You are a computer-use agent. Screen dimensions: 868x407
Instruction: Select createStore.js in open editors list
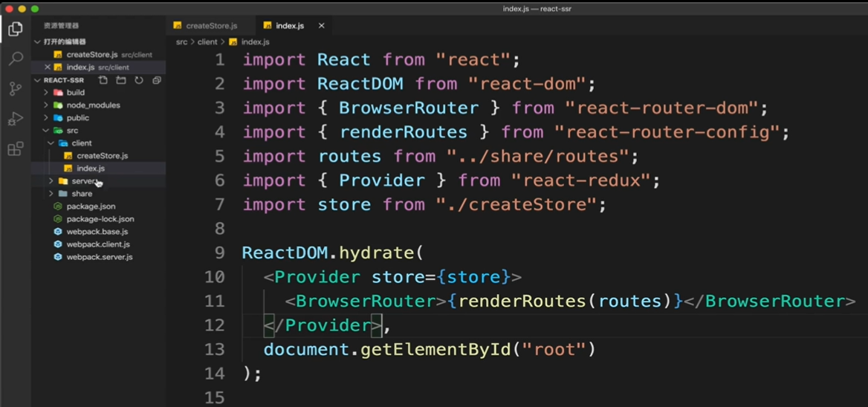[98, 55]
